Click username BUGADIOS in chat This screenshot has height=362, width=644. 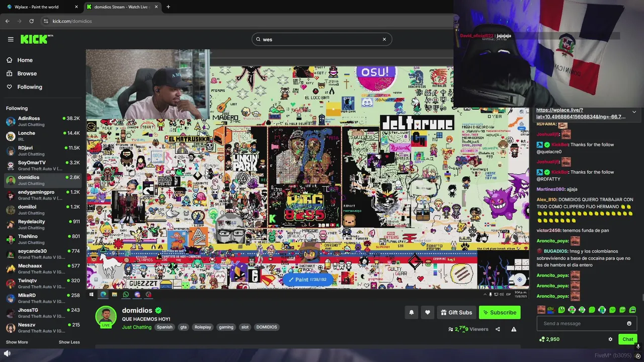tap(555, 251)
